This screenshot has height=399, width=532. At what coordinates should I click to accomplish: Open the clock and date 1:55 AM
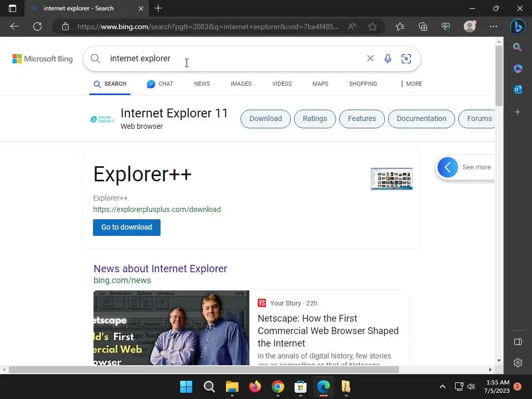pos(497,387)
